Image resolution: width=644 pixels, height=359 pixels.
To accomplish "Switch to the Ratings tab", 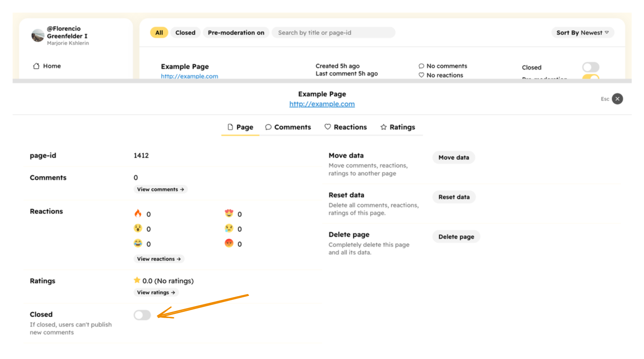I will pyautogui.click(x=398, y=127).
